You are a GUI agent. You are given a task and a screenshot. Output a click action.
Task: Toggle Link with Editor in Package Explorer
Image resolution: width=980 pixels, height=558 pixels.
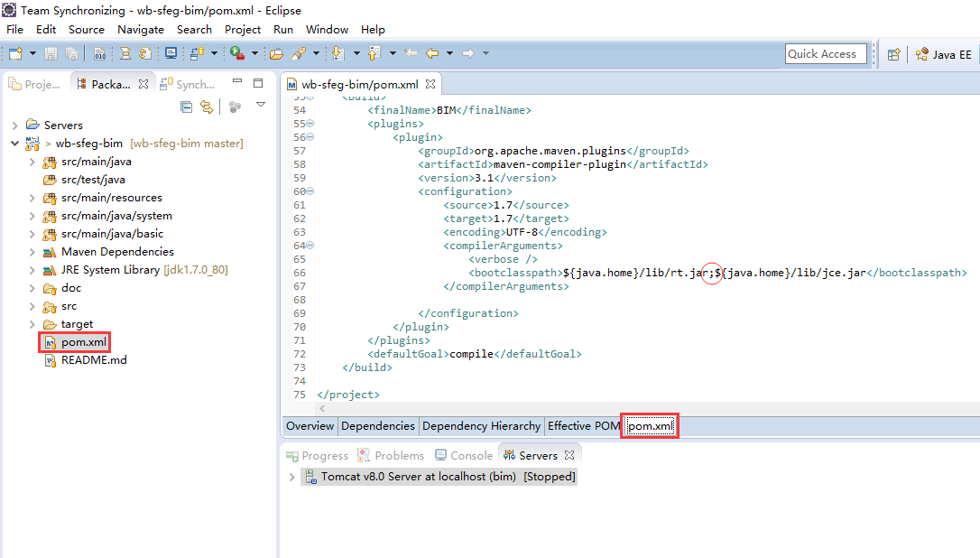[207, 107]
